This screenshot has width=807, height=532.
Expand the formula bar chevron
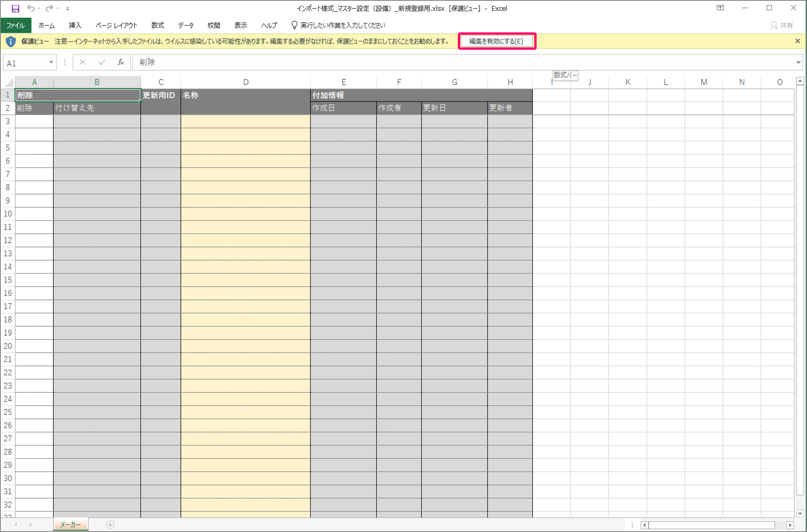[798, 62]
